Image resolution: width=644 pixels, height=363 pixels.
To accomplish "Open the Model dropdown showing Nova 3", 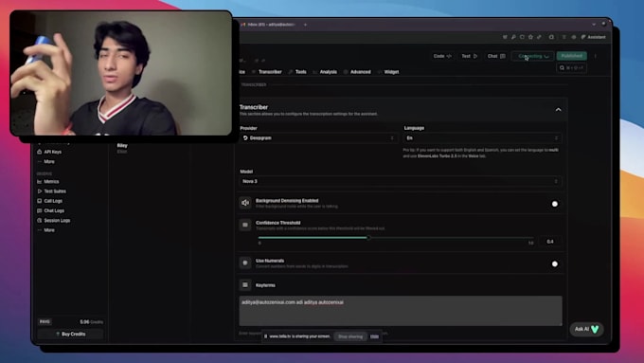I will pos(401,181).
